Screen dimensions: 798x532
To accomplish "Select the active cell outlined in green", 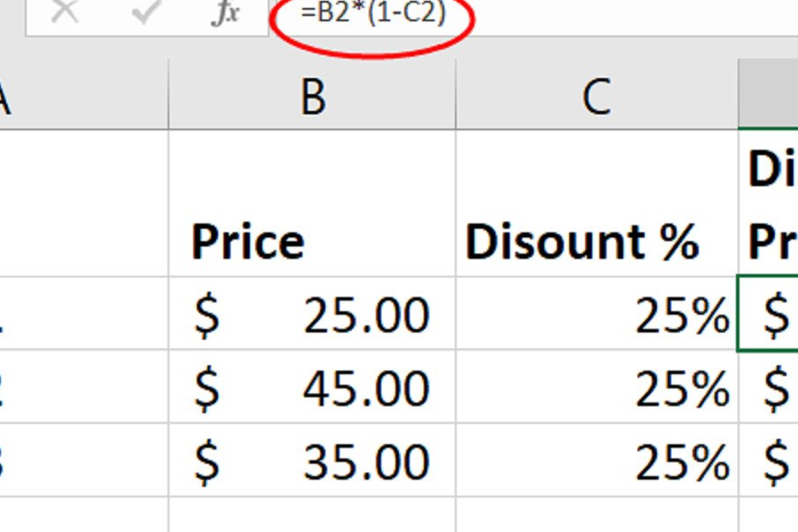I will (x=771, y=314).
